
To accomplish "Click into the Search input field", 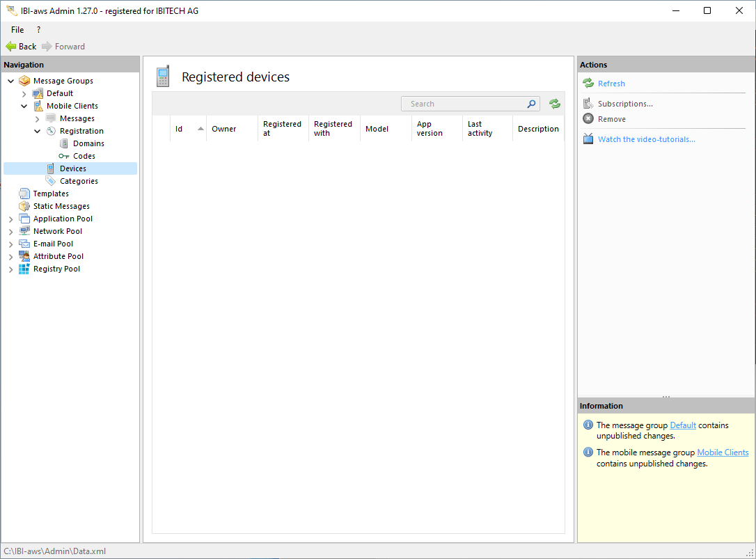I will tap(463, 104).
